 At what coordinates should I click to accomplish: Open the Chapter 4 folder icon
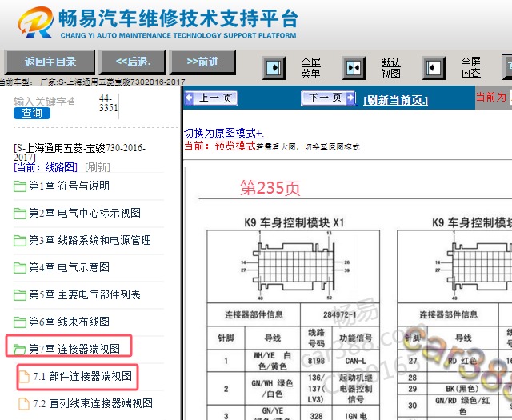[20, 268]
